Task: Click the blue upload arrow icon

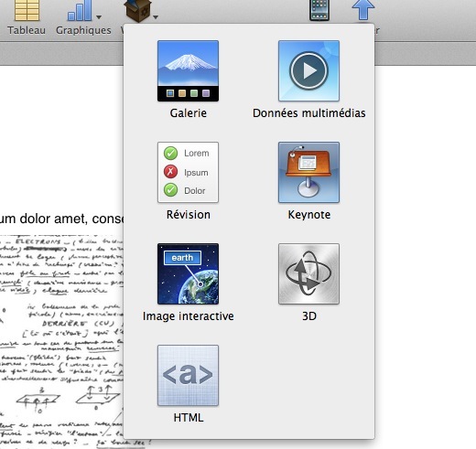Action: pos(363,10)
